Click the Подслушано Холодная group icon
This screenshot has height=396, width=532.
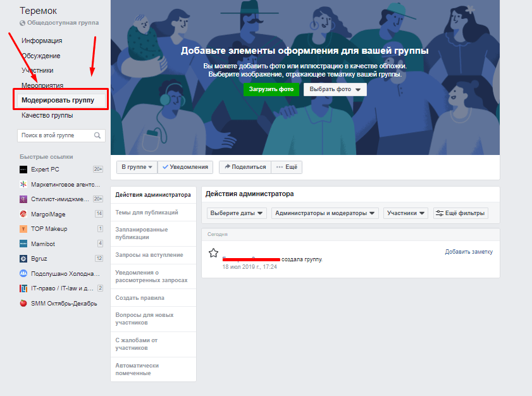pos(23,273)
